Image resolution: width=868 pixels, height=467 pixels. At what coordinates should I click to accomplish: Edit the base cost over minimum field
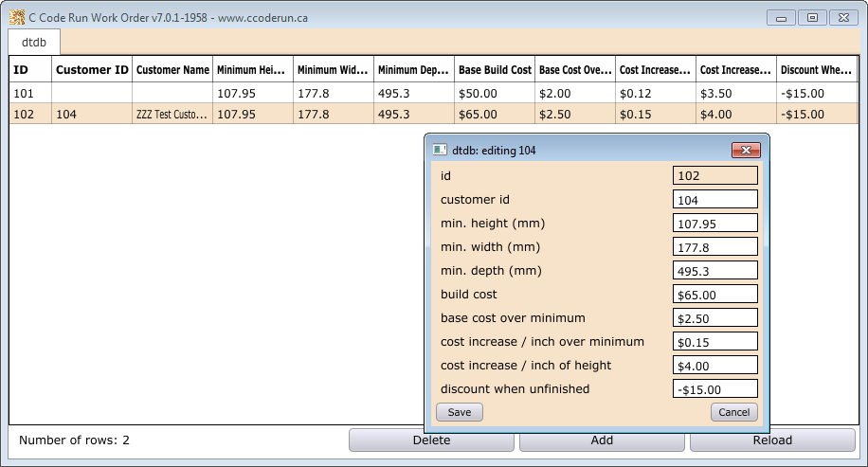pyautogui.click(x=714, y=317)
